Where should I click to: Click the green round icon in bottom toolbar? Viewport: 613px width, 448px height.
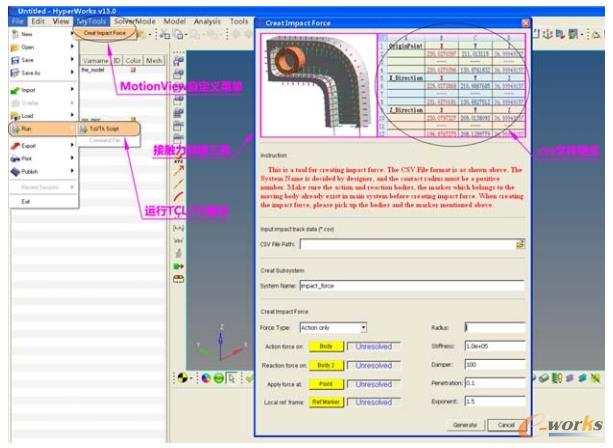219,378
